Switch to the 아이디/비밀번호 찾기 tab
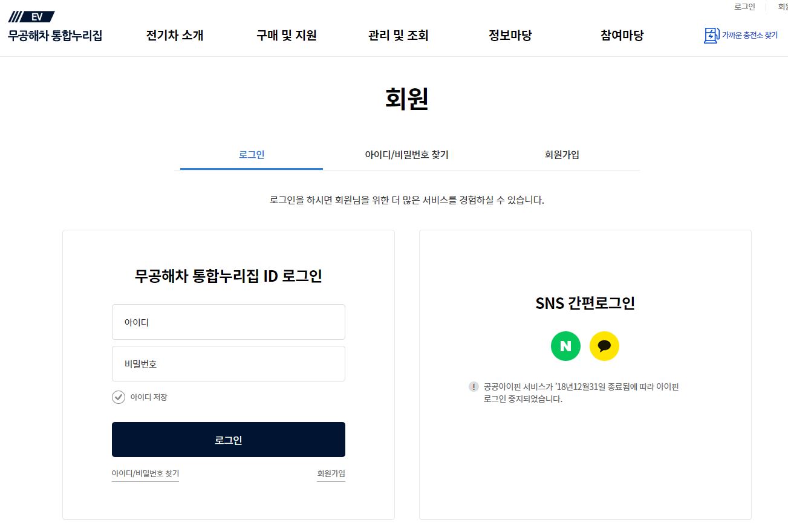Screen dimensions: 788x532 [x=406, y=155]
